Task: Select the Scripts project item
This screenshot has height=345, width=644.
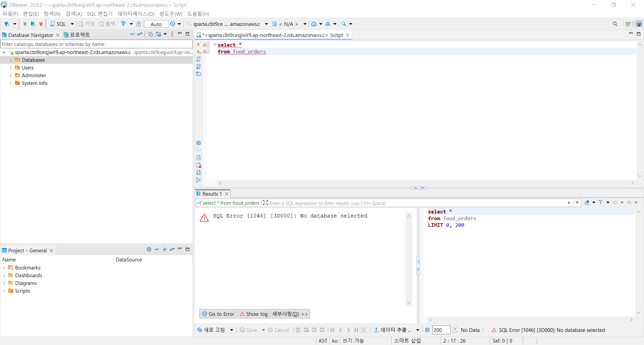Action: pos(22,291)
